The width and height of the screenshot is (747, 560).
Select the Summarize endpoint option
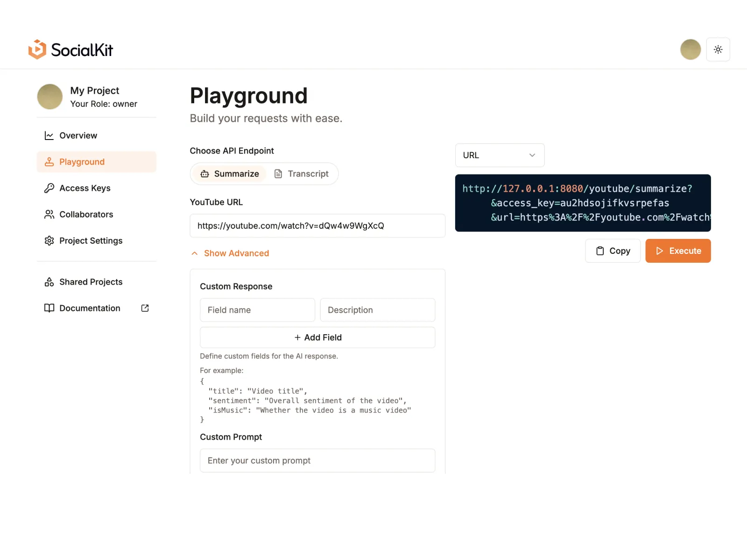tap(230, 174)
